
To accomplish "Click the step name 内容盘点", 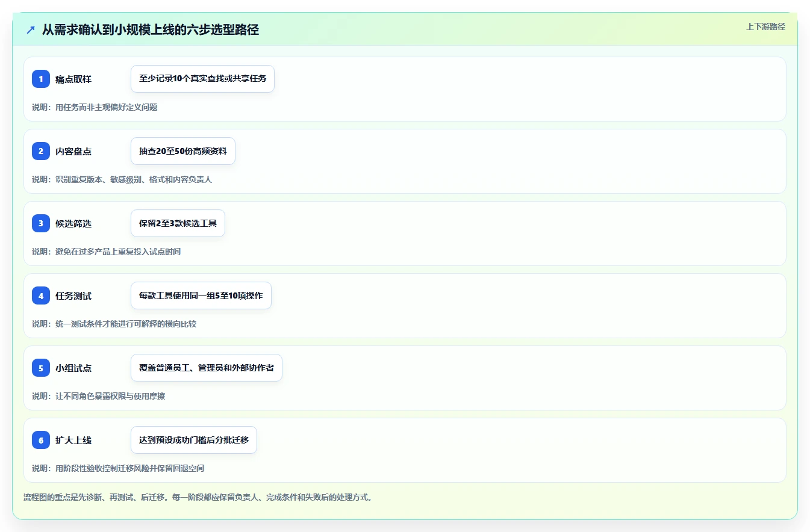I will [73, 151].
